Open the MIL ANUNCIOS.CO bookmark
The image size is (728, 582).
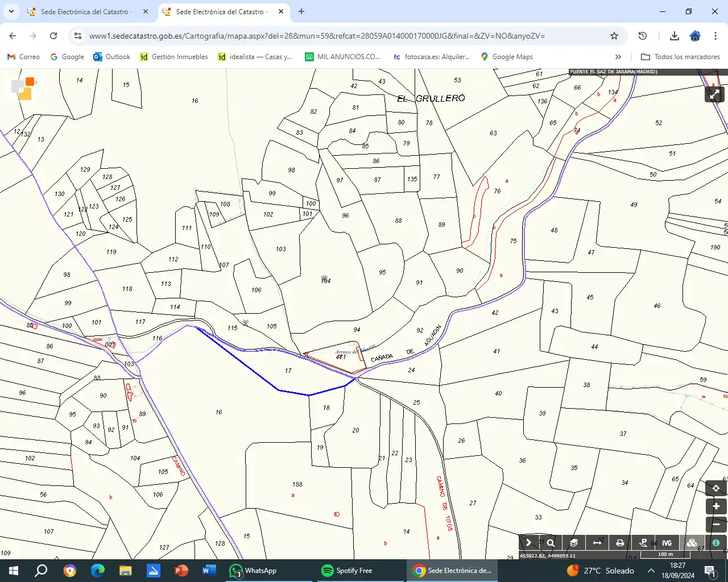point(343,57)
